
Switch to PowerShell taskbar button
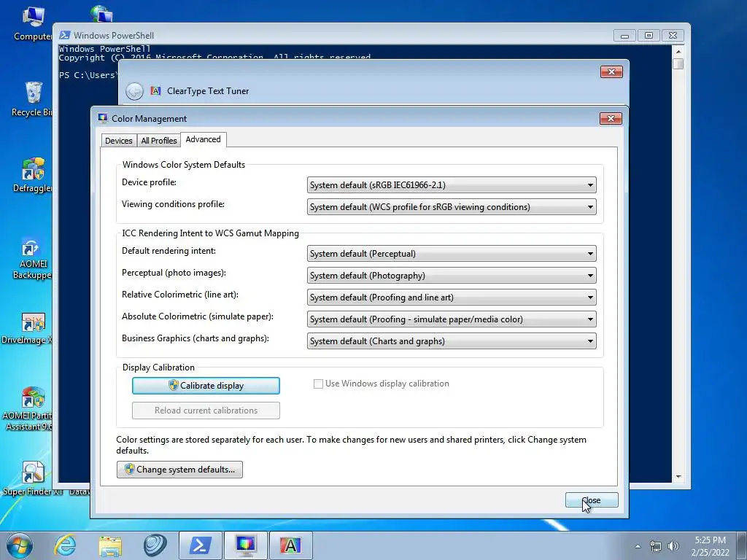tap(200, 545)
